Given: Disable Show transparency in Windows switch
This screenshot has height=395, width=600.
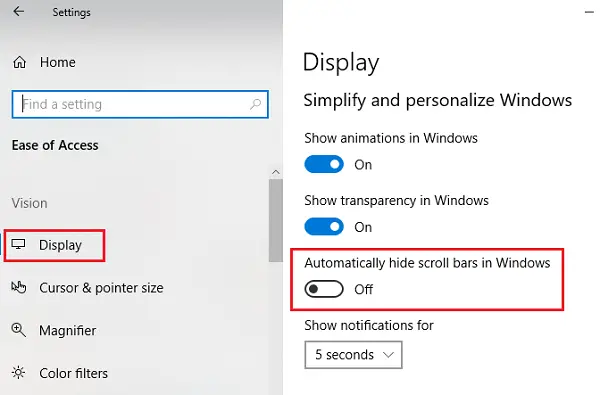Looking at the screenshot, I should click(324, 227).
